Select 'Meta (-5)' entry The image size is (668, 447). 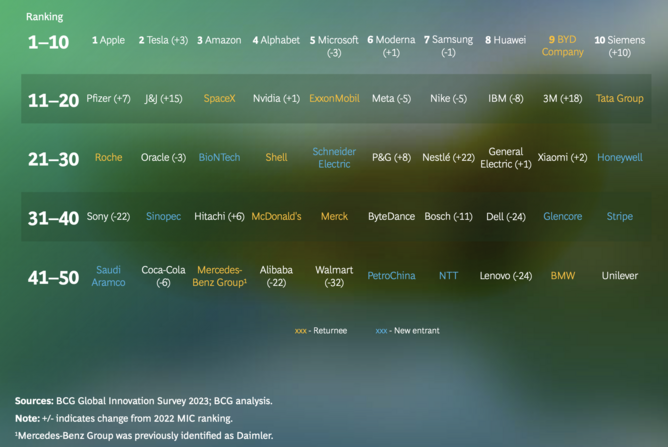(x=391, y=98)
